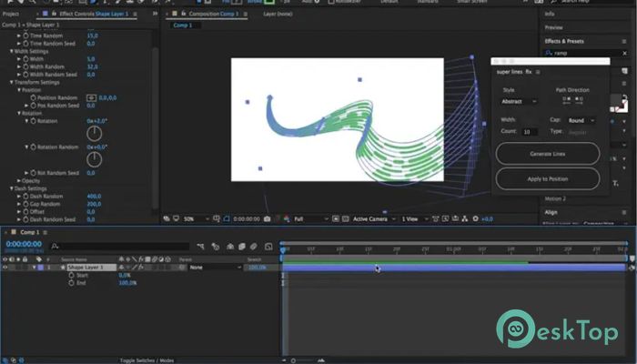Open the Align panel

(x=551, y=212)
